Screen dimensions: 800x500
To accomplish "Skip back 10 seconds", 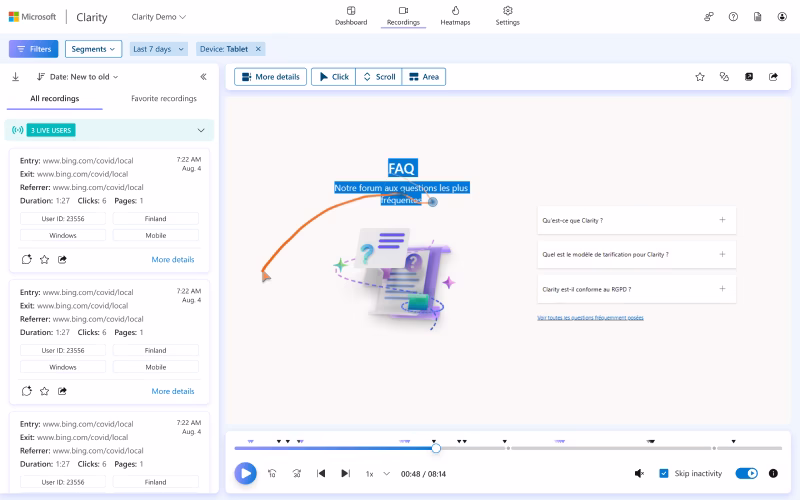I will (x=272, y=473).
